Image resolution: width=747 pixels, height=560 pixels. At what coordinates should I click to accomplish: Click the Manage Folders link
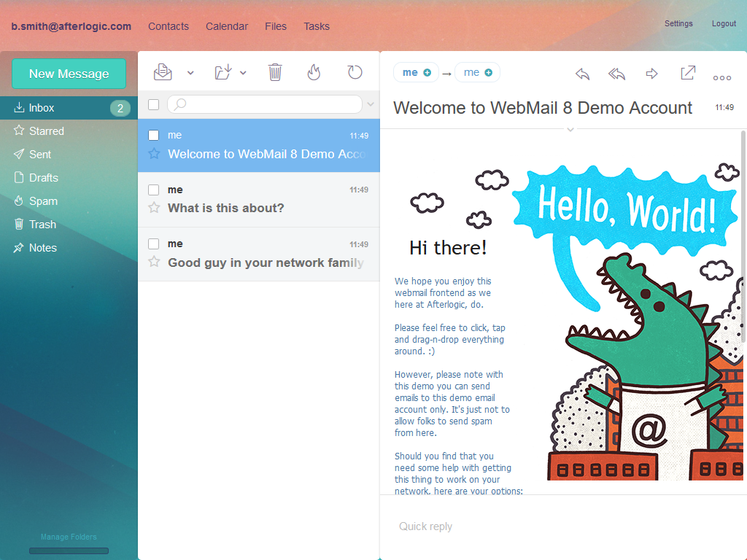(x=69, y=537)
